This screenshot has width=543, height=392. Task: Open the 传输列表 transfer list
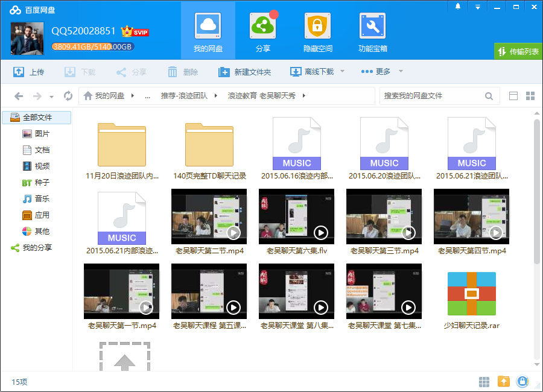tap(518, 52)
